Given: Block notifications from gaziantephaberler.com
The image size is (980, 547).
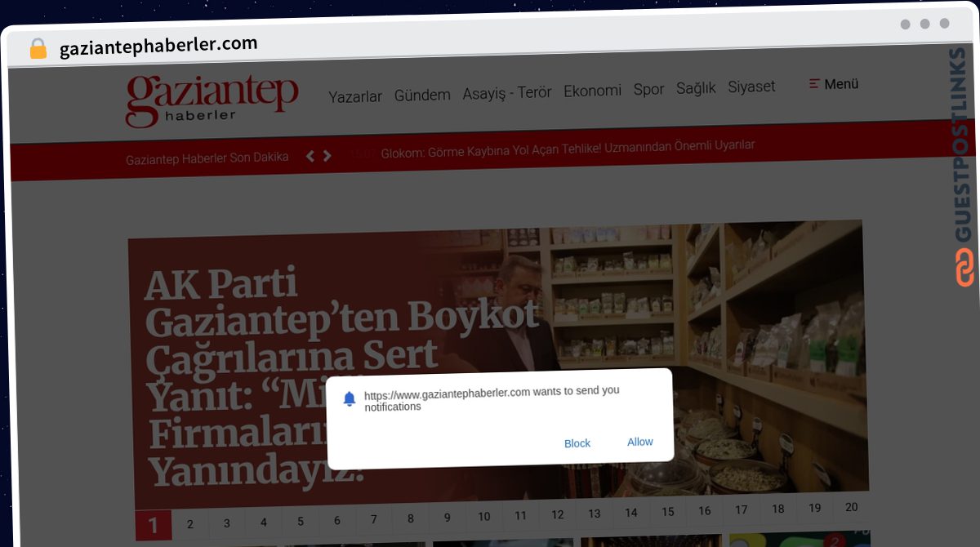Looking at the screenshot, I should [577, 443].
